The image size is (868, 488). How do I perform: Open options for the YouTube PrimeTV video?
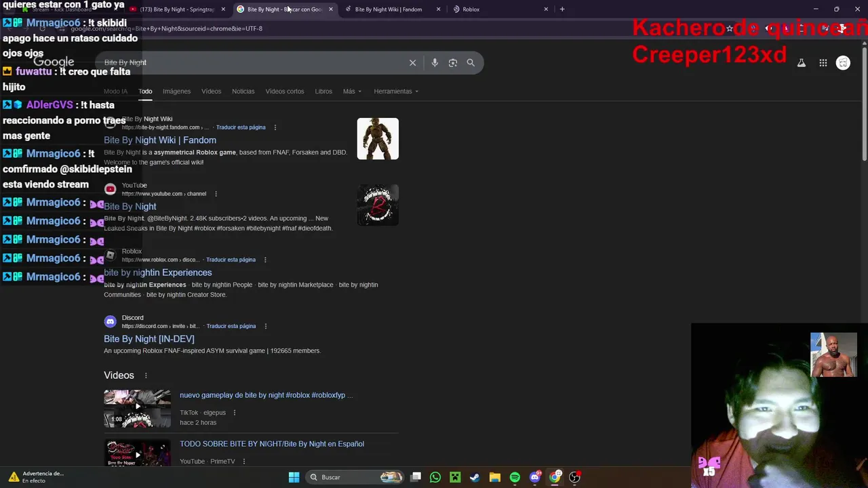pos(243,462)
